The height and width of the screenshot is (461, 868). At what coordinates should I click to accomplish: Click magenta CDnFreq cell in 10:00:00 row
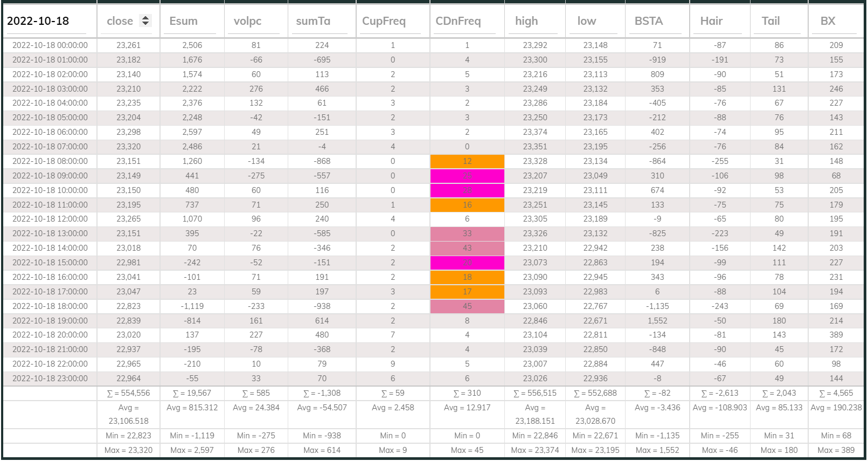[x=467, y=190]
